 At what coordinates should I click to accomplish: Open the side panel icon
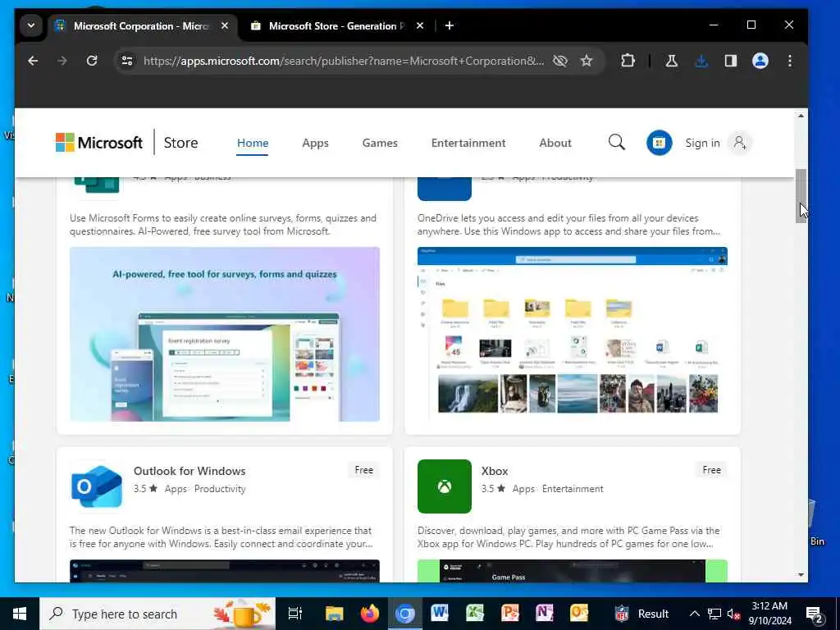pos(731,61)
